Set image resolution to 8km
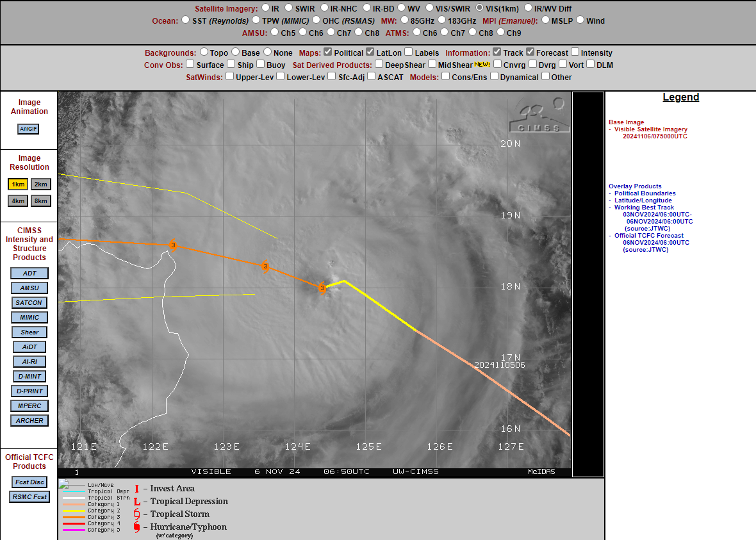This screenshot has height=540, width=756. click(41, 200)
